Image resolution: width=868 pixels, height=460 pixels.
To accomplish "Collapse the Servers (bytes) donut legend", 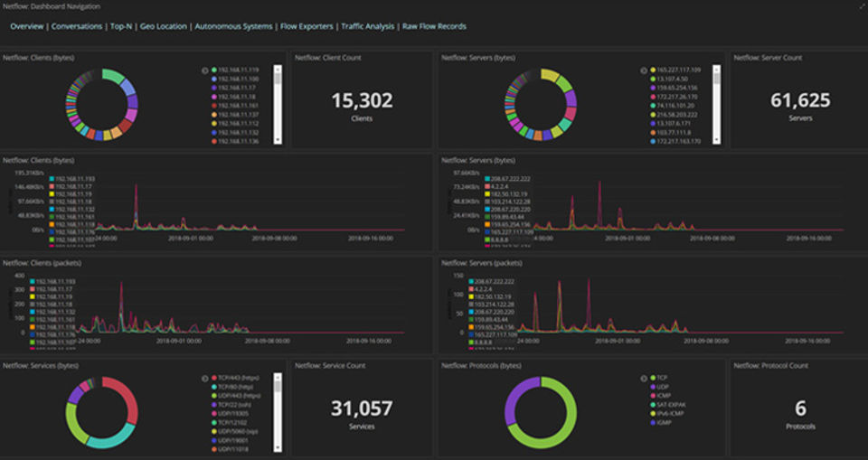I will pyautogui.click(x=644, y=70).
